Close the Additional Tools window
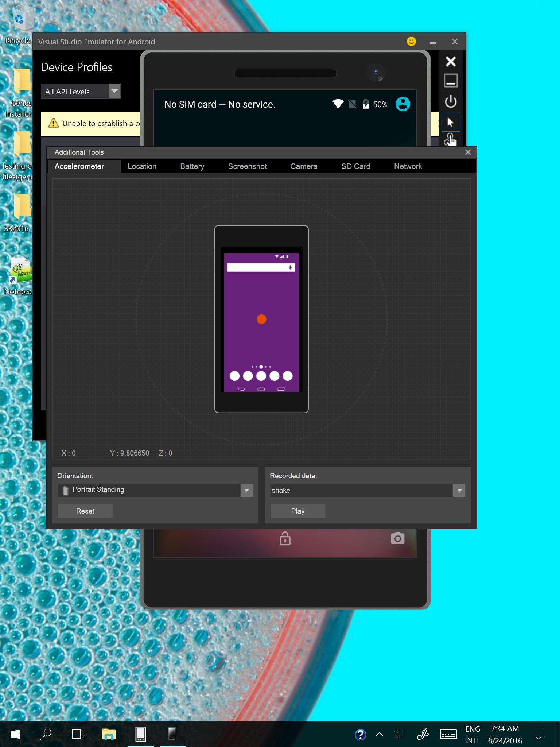The width and height of the screenshot is (560, 747). (468, 152)
